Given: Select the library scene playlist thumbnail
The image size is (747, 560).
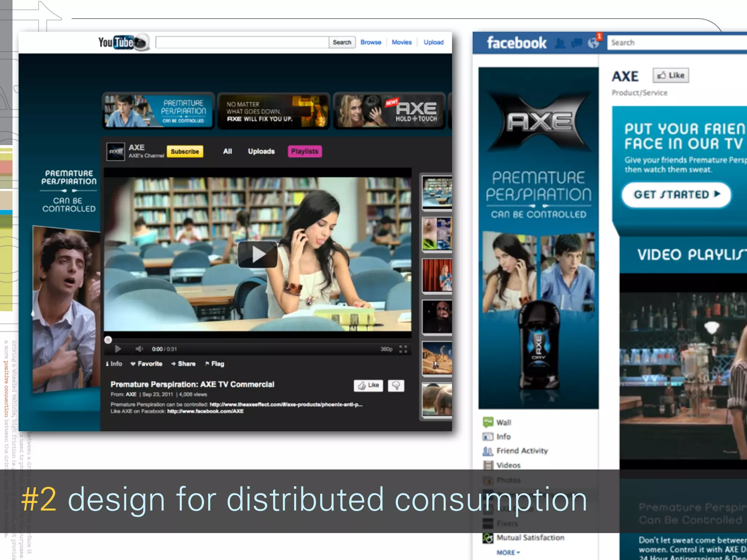Looking at the screenshot, I should point(437,192).
